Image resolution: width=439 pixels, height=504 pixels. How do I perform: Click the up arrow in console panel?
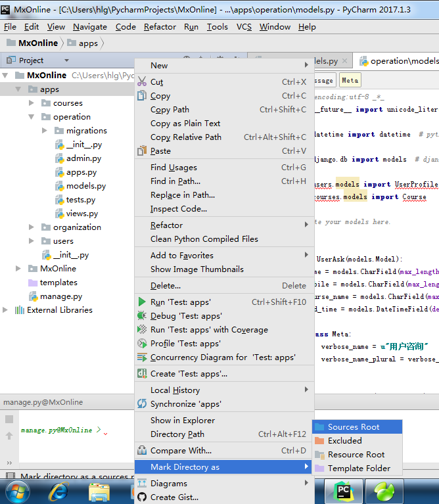9,436
